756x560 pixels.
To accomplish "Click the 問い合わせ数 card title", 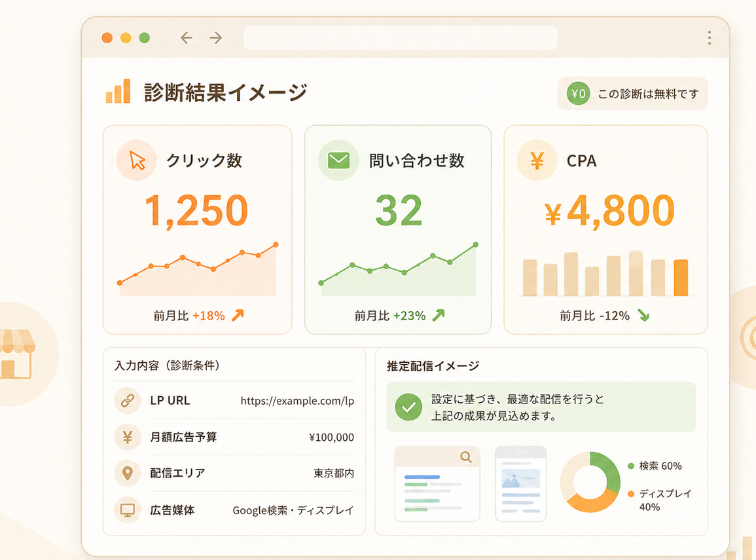I will tap(416, 160).
